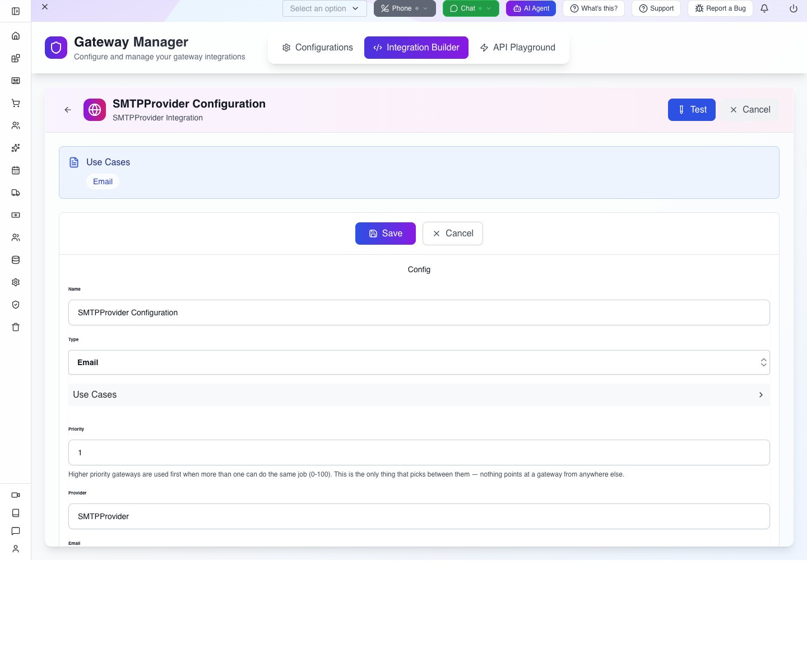This screenshot has width=807, height=672.
Task: Expand the Chat status chevron
Action: point(489,8)
